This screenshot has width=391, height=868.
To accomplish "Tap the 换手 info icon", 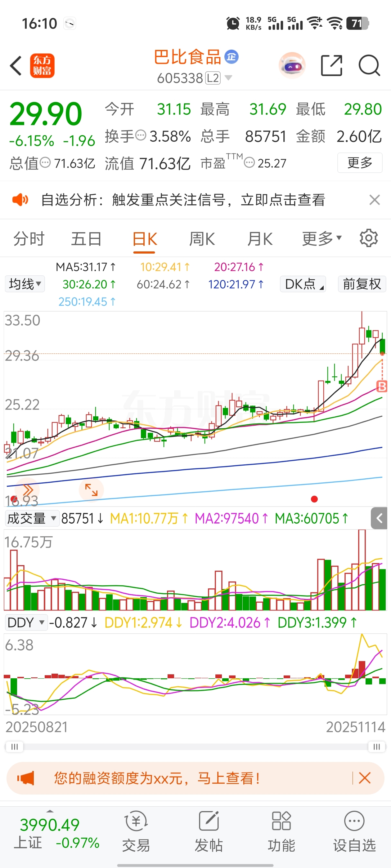I will click(x=141, y=135).
